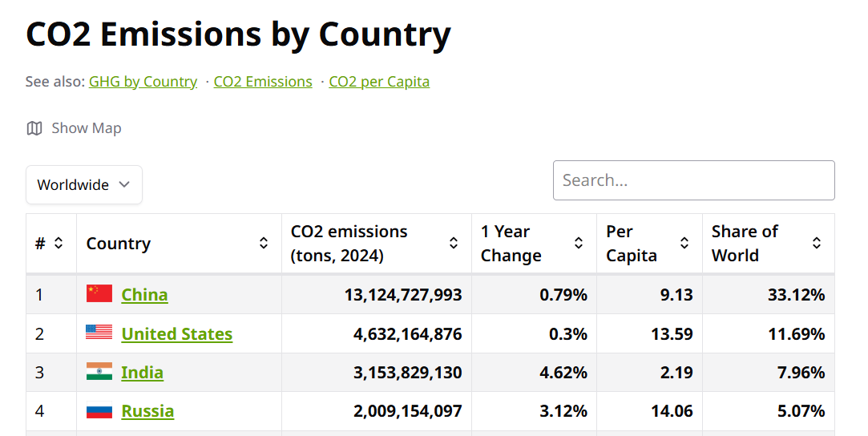The image size is (868, 436).
Task: Click the United States flag icon
Action: click(x=99, y=333)
